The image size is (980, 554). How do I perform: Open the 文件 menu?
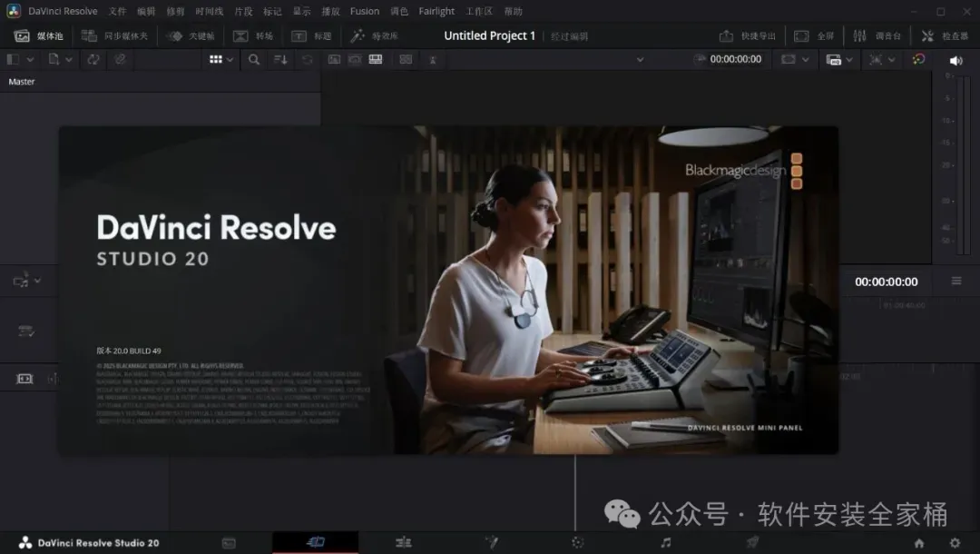point(117,11)
